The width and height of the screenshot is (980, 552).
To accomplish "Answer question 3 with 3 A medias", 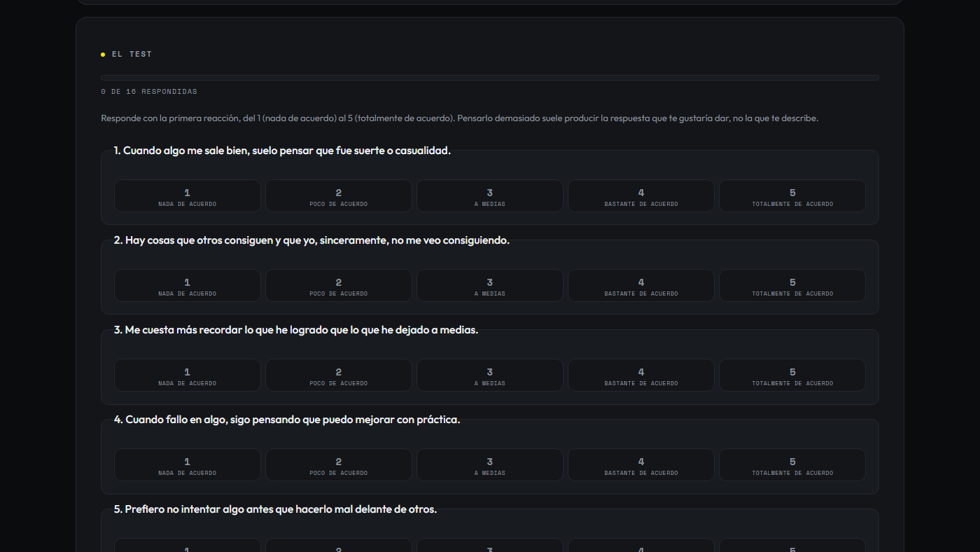I will pyautogui.click(x=490, y=375).
